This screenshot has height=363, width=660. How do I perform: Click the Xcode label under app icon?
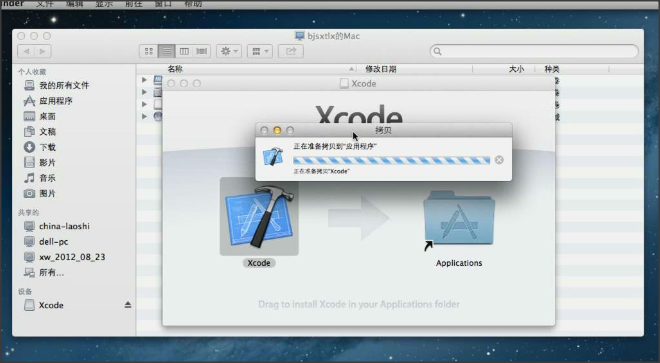tap(259, 263)
